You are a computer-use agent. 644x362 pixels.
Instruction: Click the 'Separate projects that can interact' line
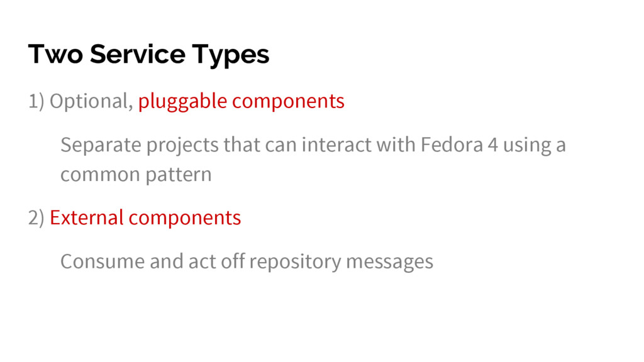point(313,145)
